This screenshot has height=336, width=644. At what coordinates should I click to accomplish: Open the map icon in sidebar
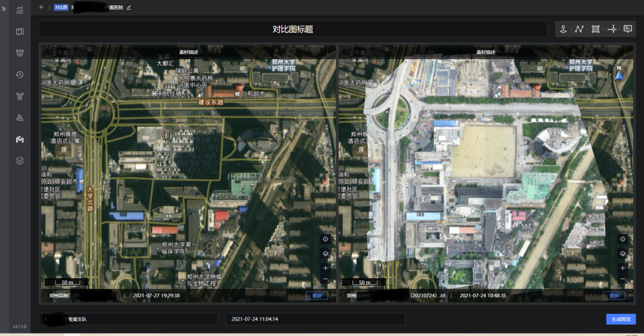[20, 32]
